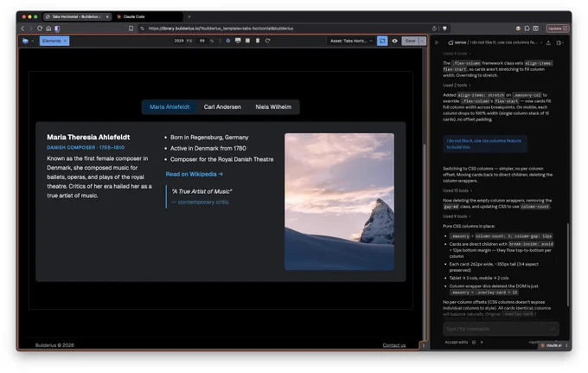Viewport: 588px width, 373px height.
Task: Close the Tabs Horizontal browser tab
Action: 107,16
